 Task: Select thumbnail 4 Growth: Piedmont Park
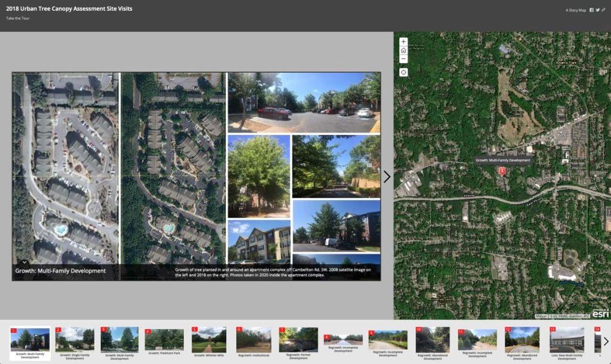164,342
